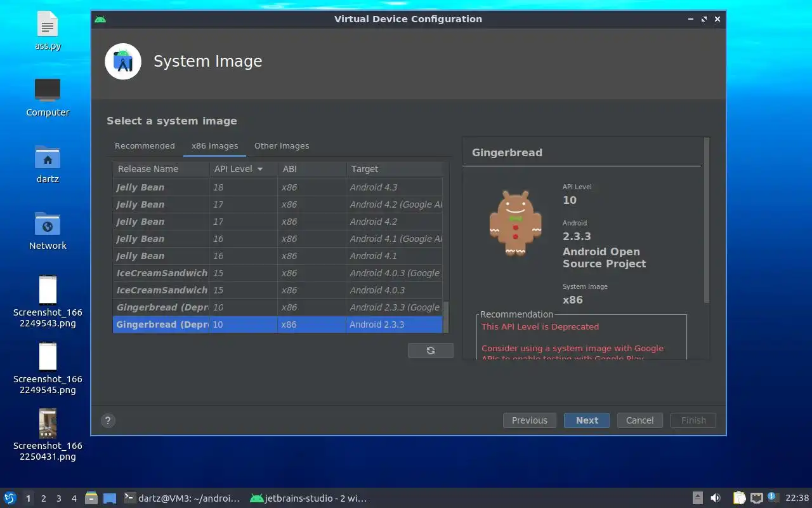Select Screenshot_1662249543.png on the desktop

pos(48,302)
